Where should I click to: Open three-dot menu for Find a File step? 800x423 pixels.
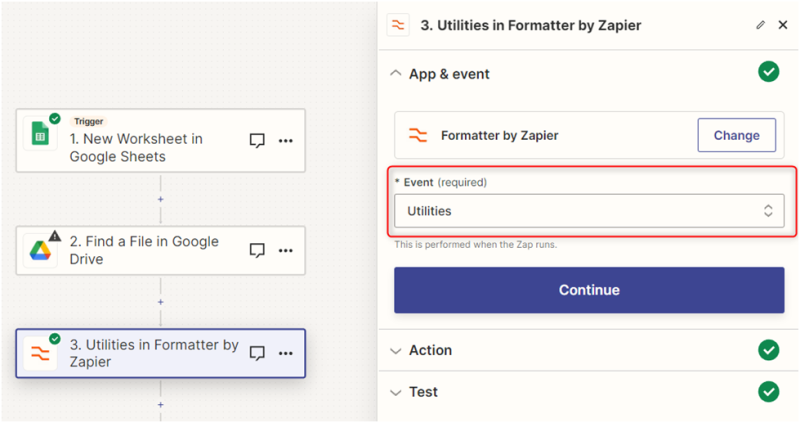pos(285,250)
